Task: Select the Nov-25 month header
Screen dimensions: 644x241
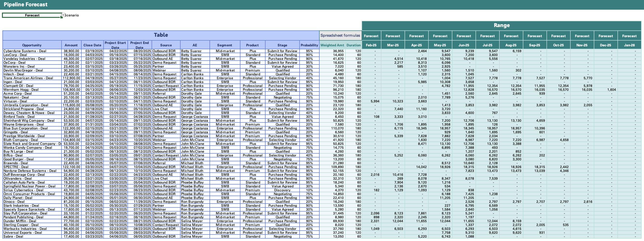Action: click(x=582, y=45)
